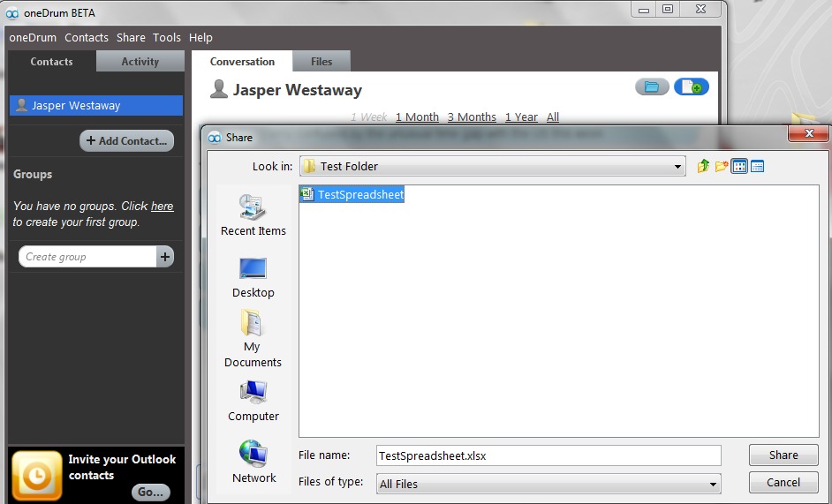Screen dimensions: 832x504
Task: Cancel the Share dialog
Action: click(x=783, y=482)
